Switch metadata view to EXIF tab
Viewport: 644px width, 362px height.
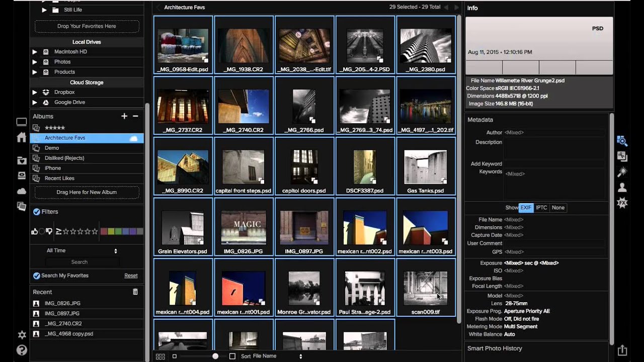526,208
